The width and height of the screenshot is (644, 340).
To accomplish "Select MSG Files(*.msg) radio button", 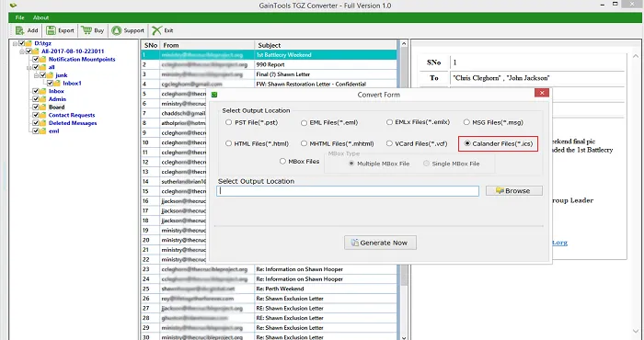I will coord(466,122).
